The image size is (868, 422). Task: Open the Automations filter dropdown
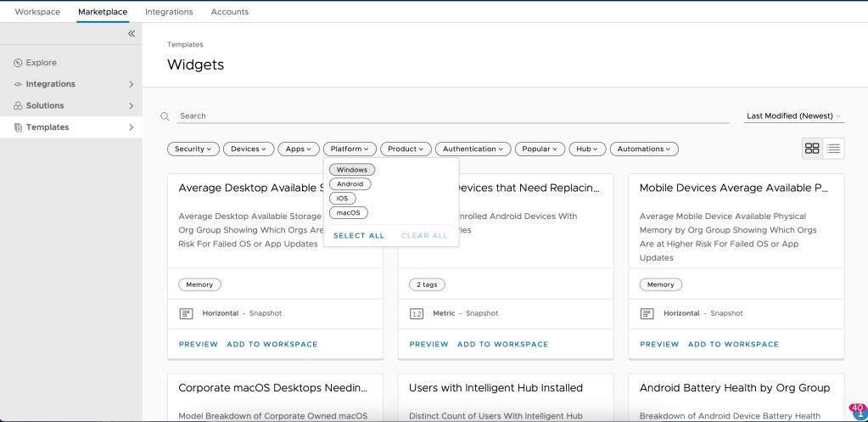pos(643,149)
